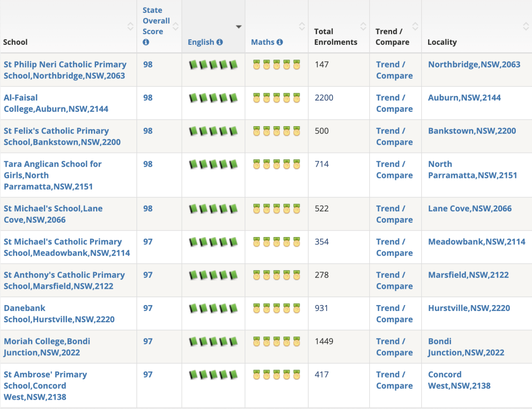Viewport: 532px width, 409px height.
Task: Select the enrolment value 714
Action: (321, 164)
